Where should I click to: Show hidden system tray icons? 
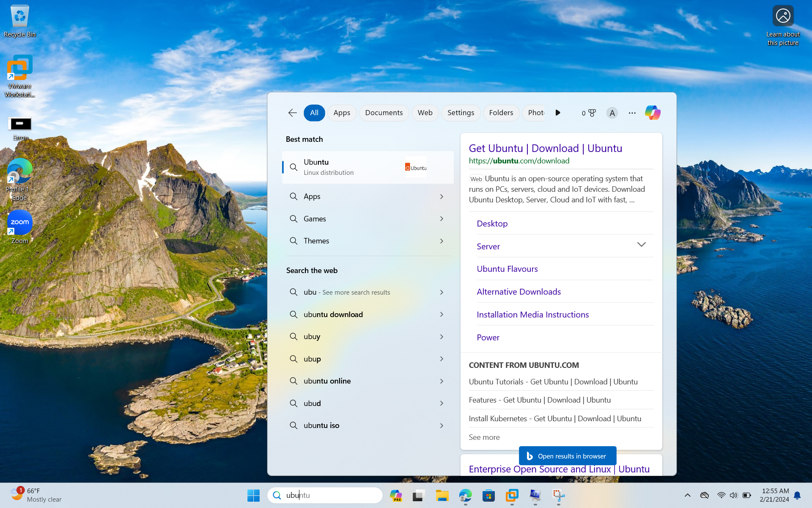pos(688,495)
